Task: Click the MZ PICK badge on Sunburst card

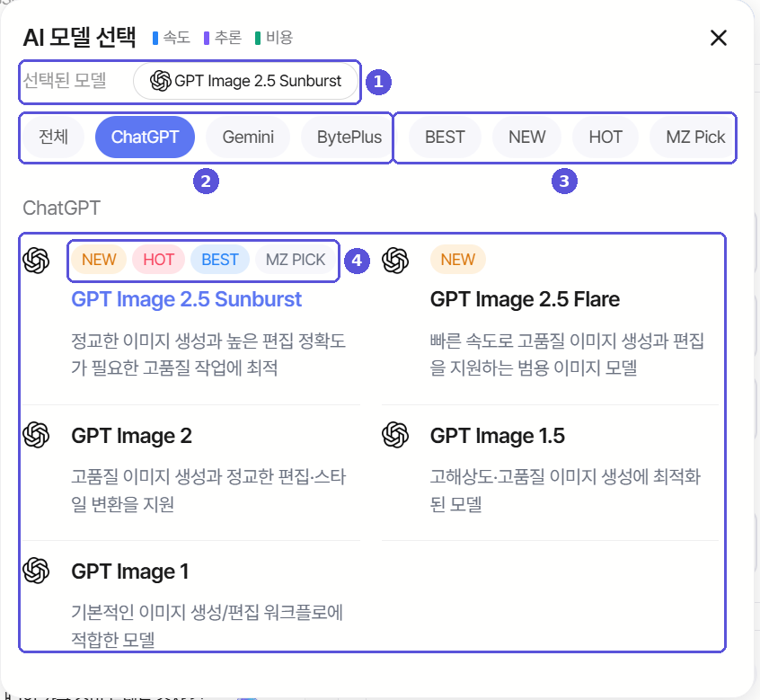Action: 296,260
